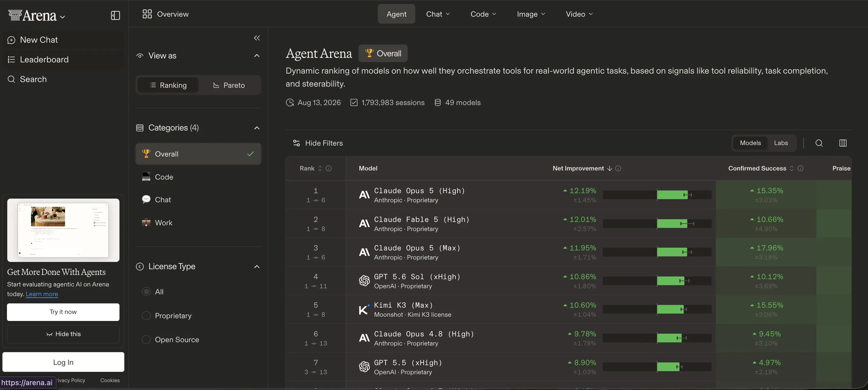The height and width of the screenshot is (390, 868).
Task: Open the Cookies link
Action: click(x=110, y=380)
